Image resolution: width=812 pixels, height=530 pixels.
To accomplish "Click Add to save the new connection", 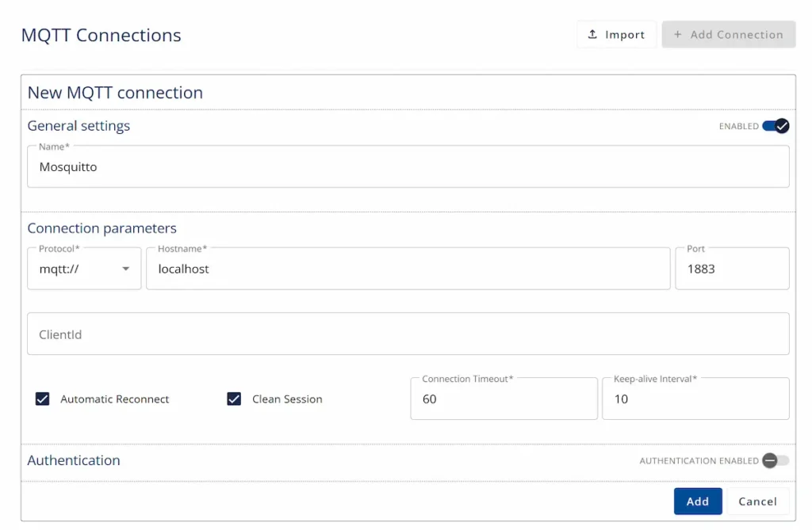I will (x=697, y=501).
